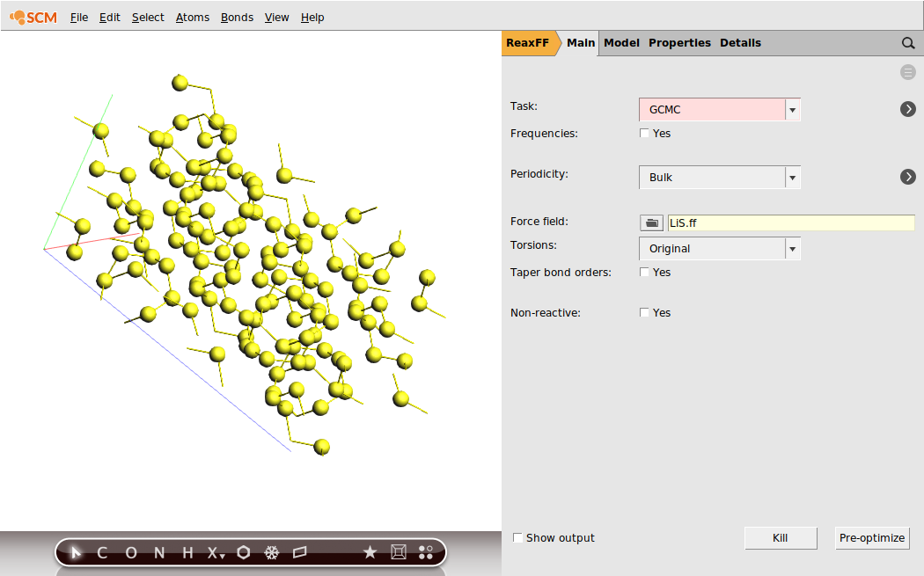Click the LiS.ff force field filename field

(790, 222)
